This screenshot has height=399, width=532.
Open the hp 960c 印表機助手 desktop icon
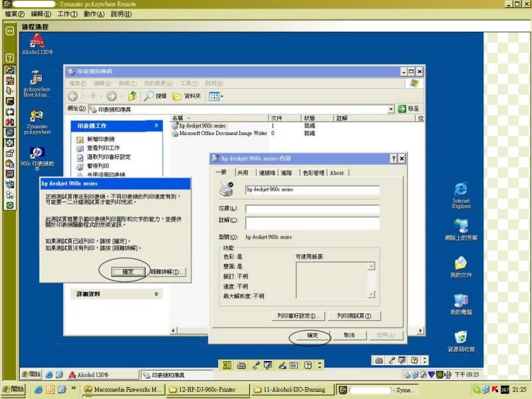(x=37, y=159)
